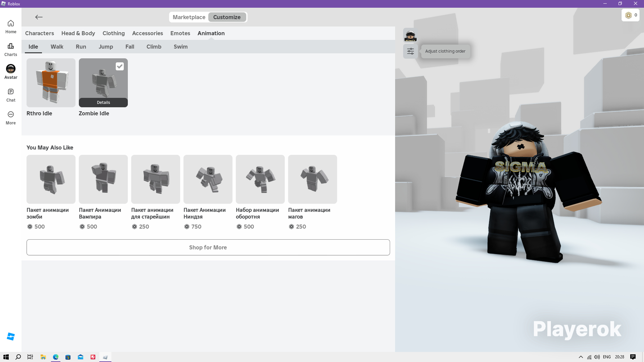Switch to the Swim animation sub-tab

180,47
